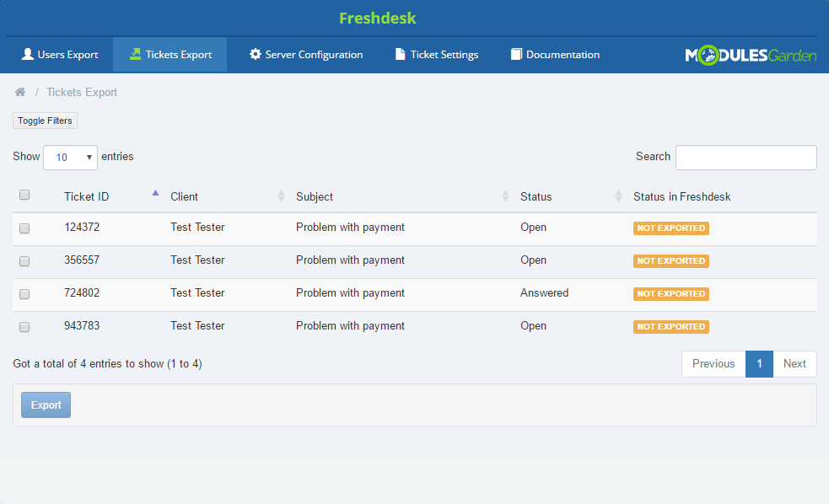
Task: Sort the table by Status column
Action: coord(619,196)
